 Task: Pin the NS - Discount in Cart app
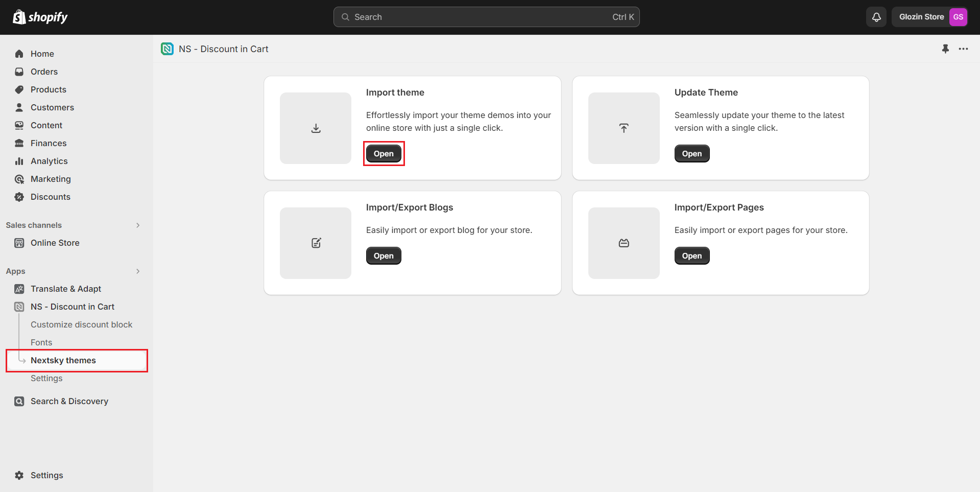pos(945,49)
